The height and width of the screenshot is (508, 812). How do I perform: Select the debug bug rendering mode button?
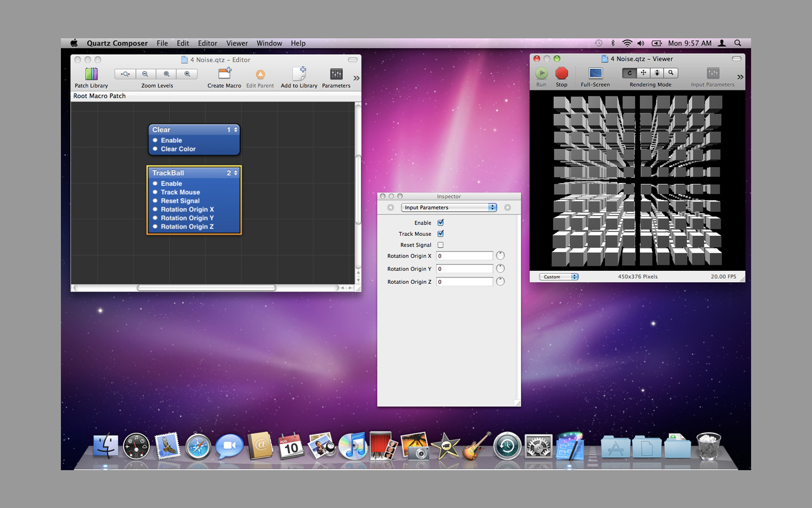[657, 73]
